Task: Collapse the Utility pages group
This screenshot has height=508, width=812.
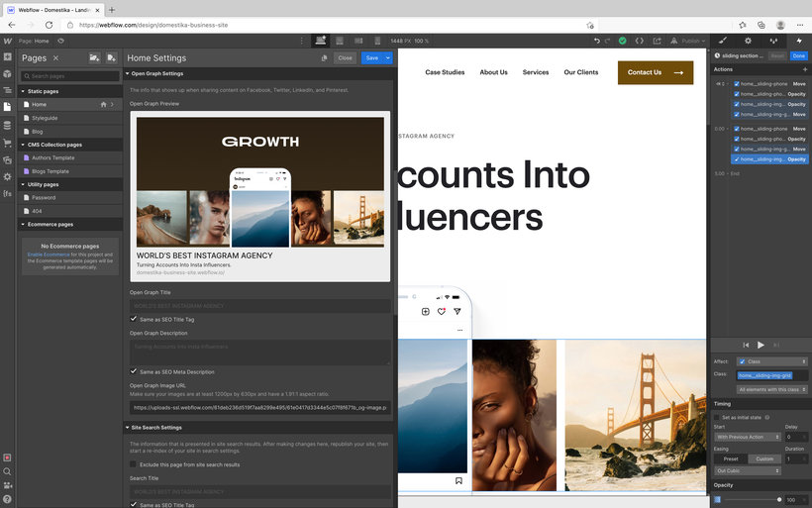Action: click(x=23, y=184)
